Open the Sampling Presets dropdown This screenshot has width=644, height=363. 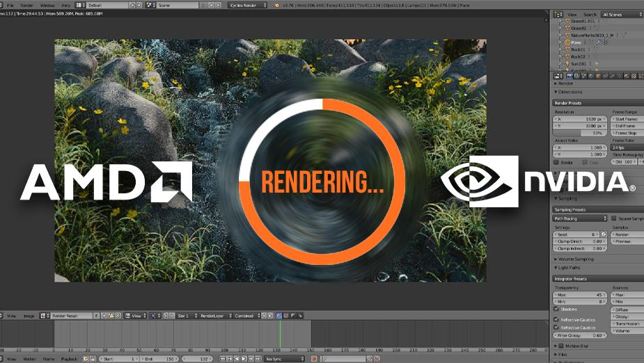[598, 209]
